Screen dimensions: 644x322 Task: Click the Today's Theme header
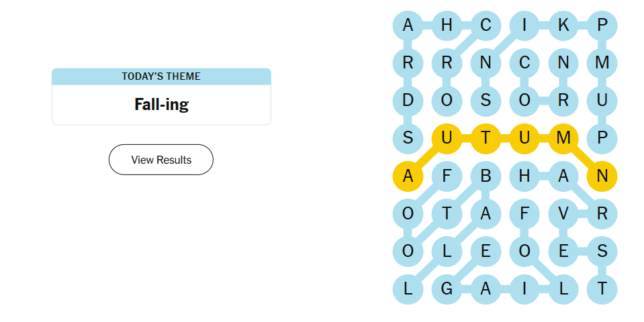click(161, 76)
